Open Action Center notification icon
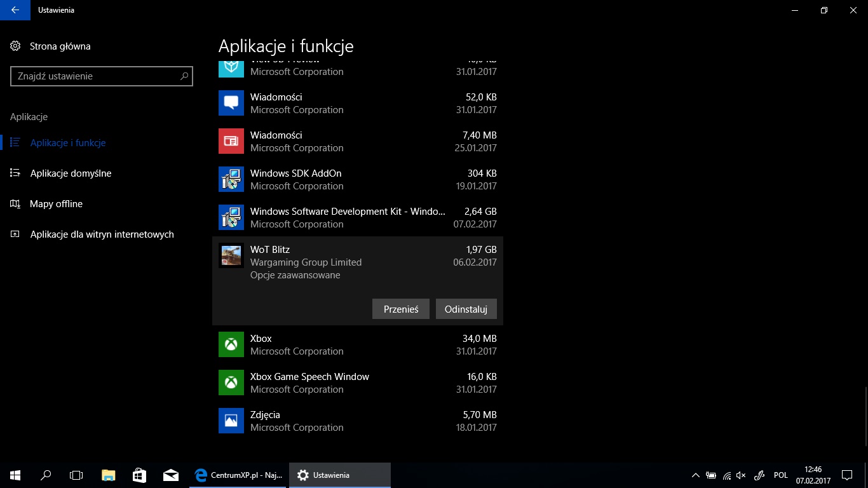This screenshot has height=488, width=868. tap(847, 475)
